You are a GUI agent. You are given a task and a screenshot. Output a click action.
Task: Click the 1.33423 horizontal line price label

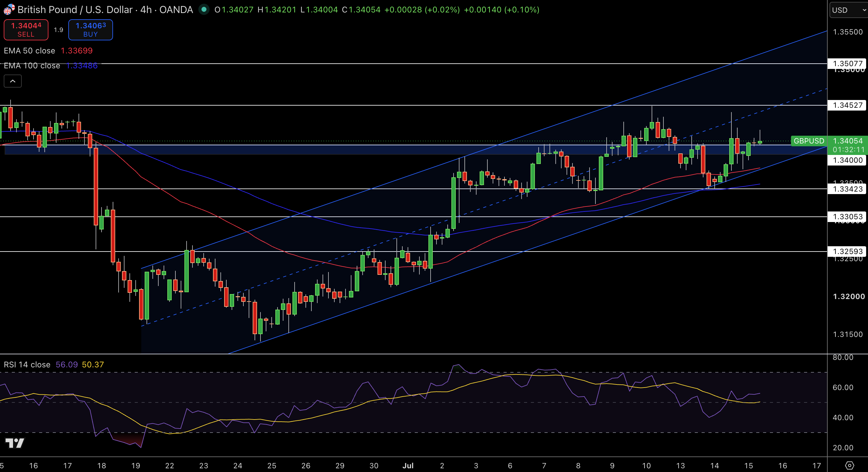(848, 189)
